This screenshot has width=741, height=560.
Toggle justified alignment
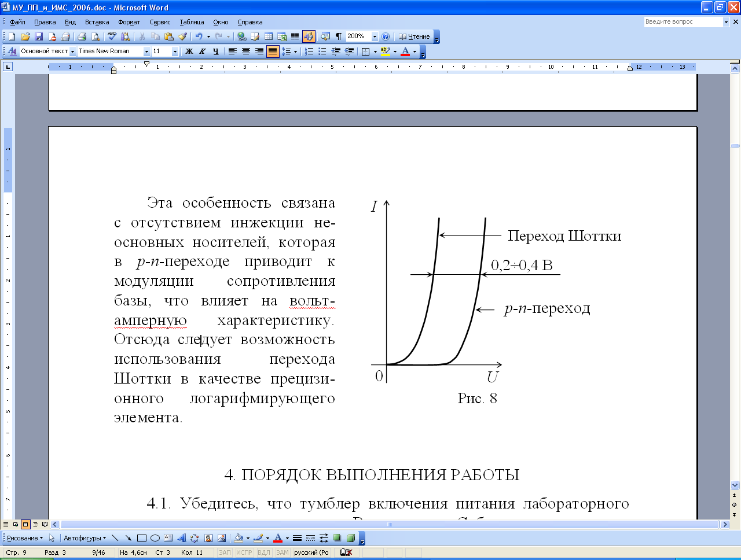[x=273, y=51]
